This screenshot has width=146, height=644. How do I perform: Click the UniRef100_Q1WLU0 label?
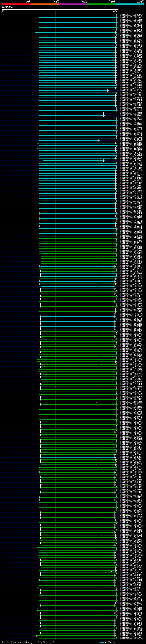131,93
